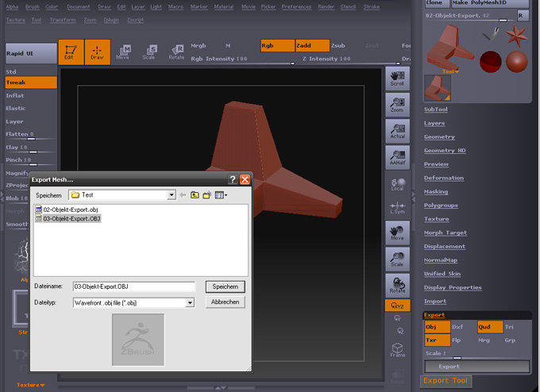Click the Create New Folder icon
Image resolution: width=540 pixels, height=392 pixels.
207,194
